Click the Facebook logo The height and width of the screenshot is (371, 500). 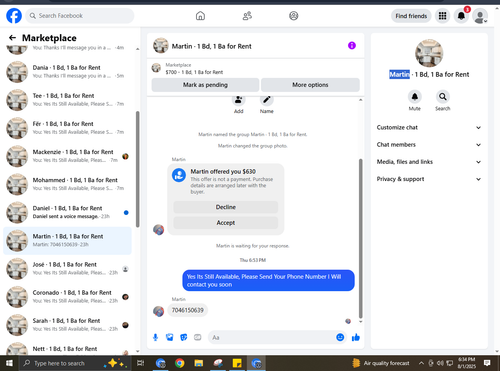coord(14,16)
